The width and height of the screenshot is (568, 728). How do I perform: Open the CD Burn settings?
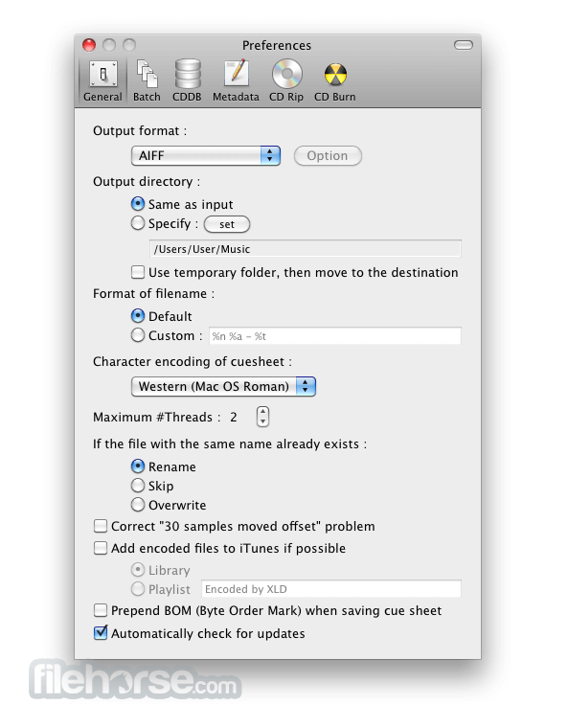point(335,80)
